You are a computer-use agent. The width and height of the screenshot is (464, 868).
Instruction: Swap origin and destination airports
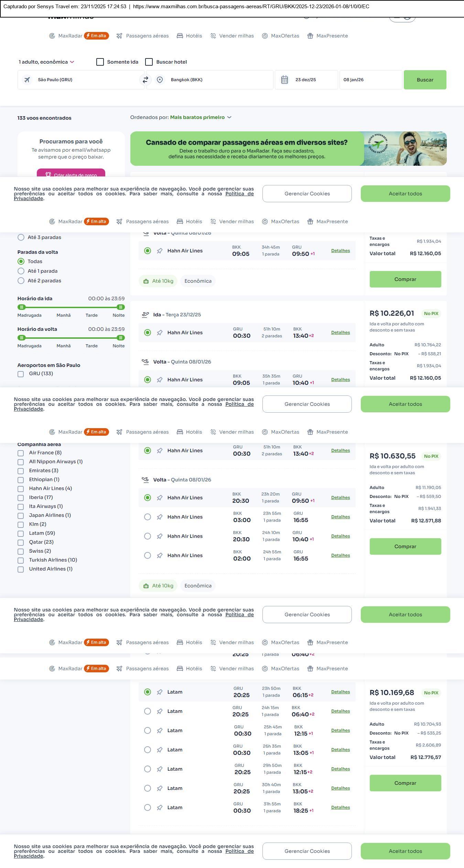point(145,80)
